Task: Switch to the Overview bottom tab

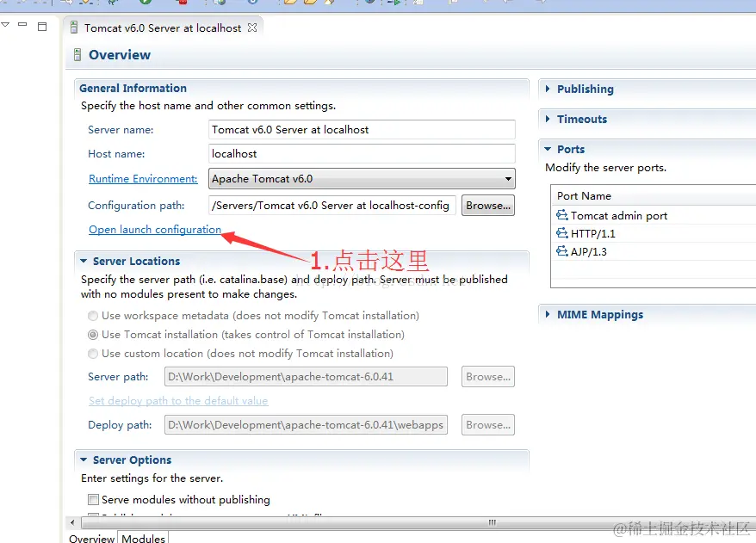Action: click(x=91, y=538)
